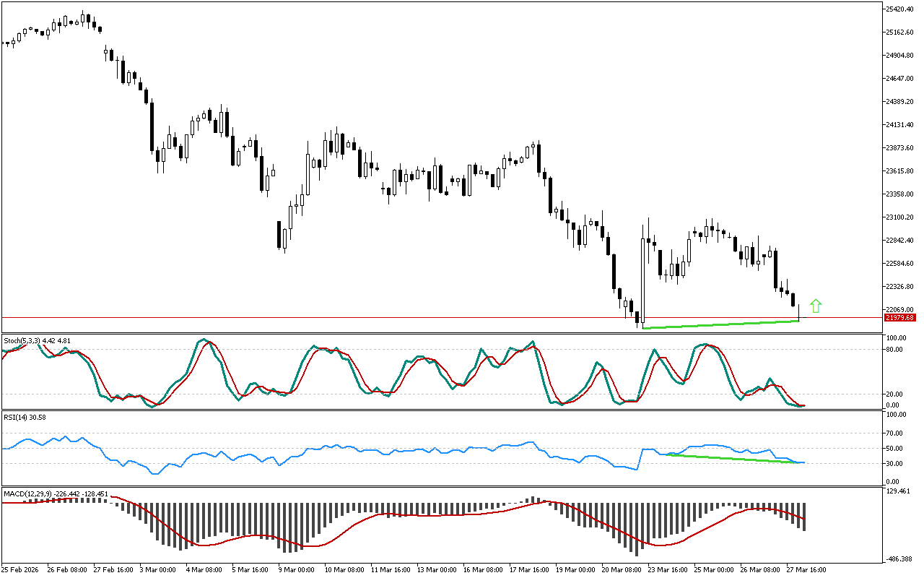Click the 25420.40 price axis label
This screenshot has width=924, height=578.
[x=900, y=9]
